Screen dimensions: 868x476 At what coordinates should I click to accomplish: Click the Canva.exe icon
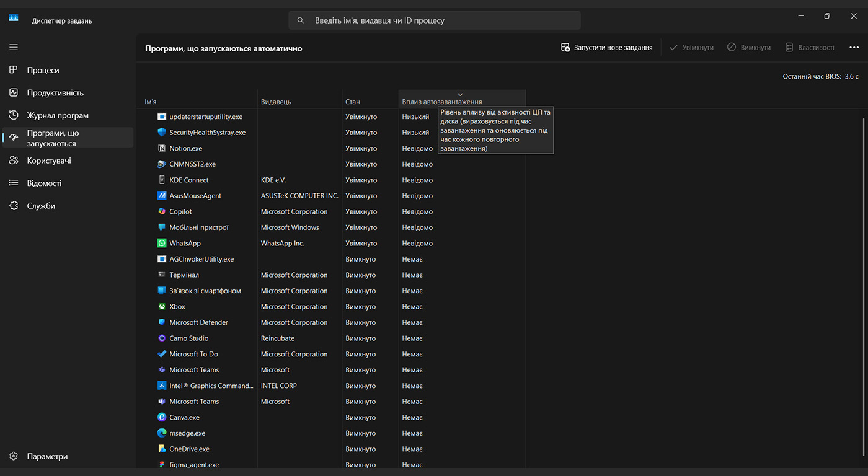[162, 418]
